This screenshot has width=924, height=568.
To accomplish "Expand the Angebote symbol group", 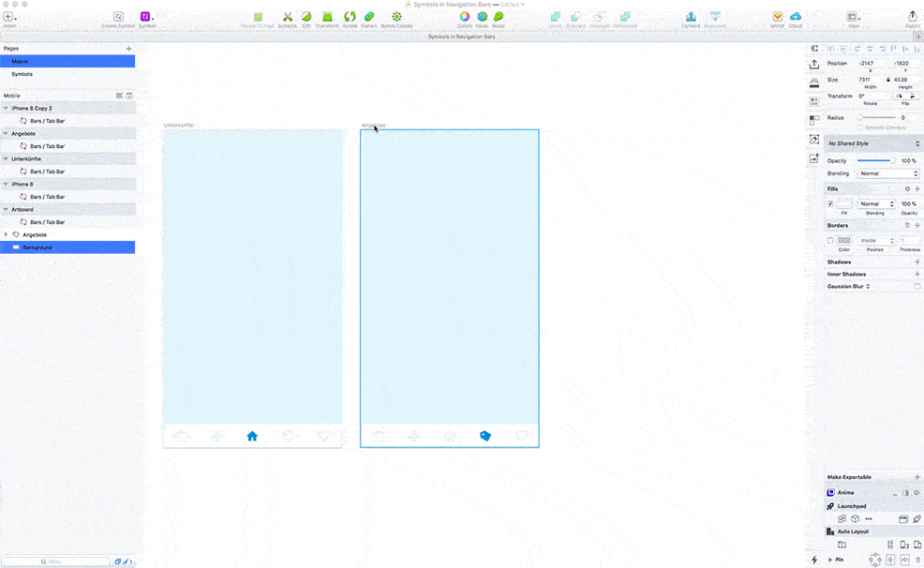I will point(6,234).
